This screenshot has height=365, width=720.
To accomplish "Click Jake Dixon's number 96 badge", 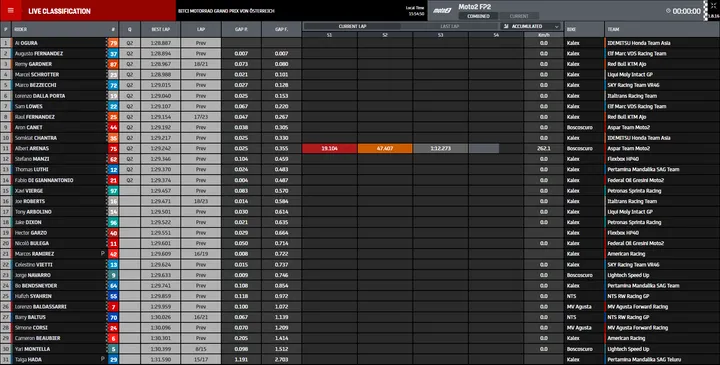I will (x=113, y=223).
